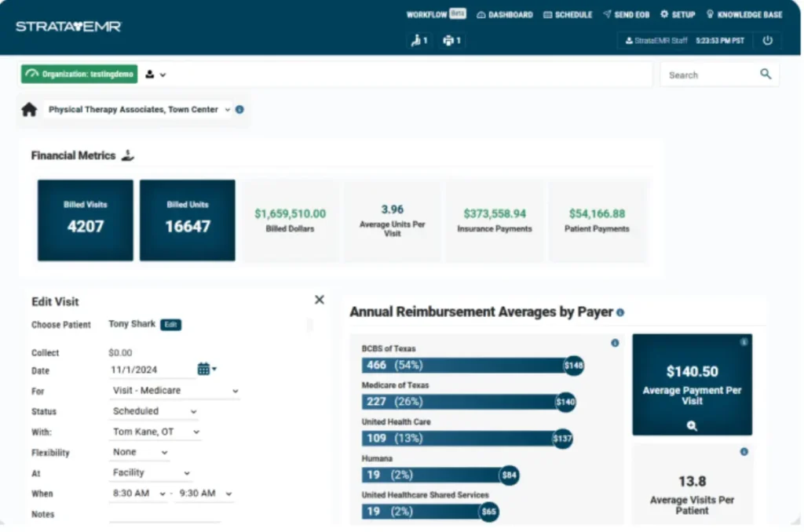Click the power/logout icon

pos(767,41)
